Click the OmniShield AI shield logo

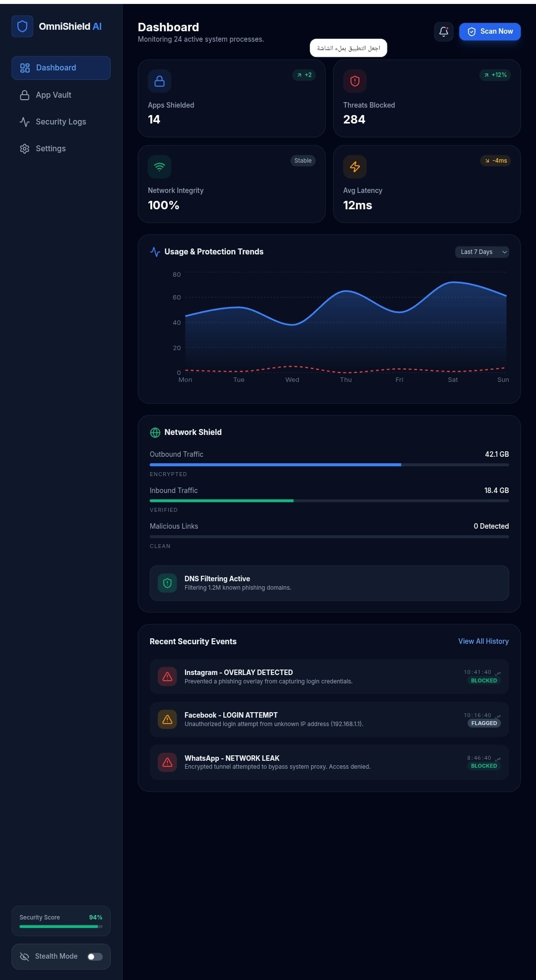[x=22, y=26]
